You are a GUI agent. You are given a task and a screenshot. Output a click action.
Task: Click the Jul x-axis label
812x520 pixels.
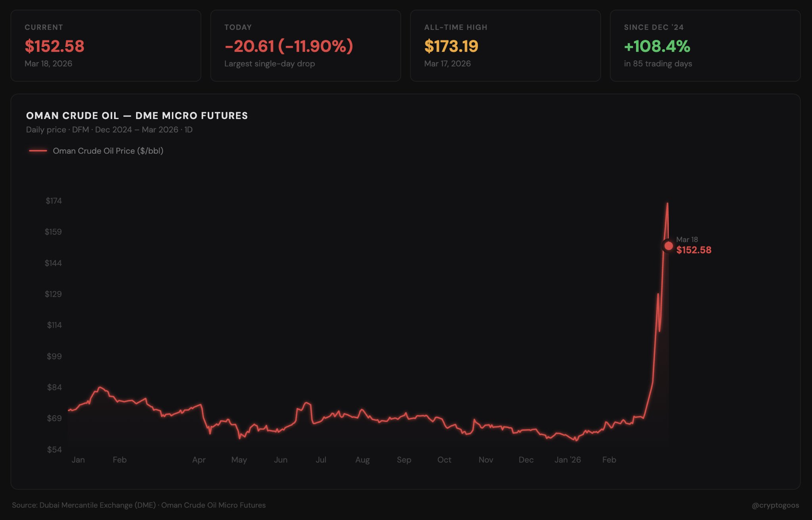coord(321,460)
